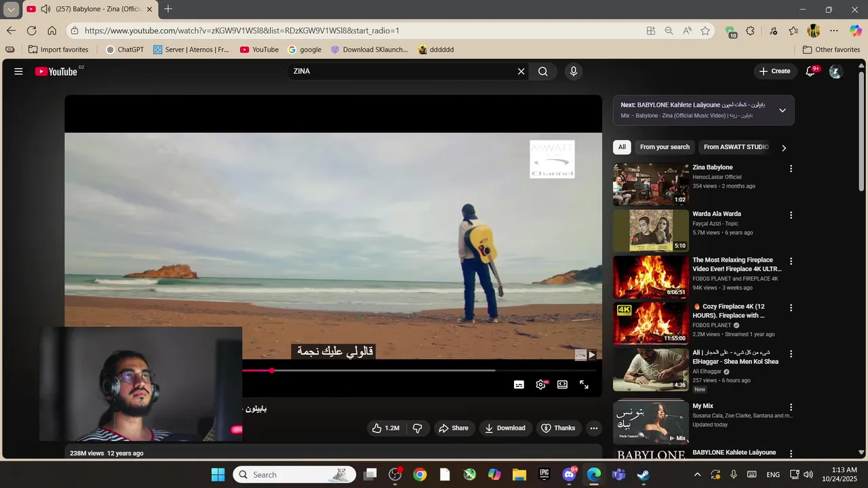Start voice search with the microphone icon
The image size is (868, 488).
[574, 71]
